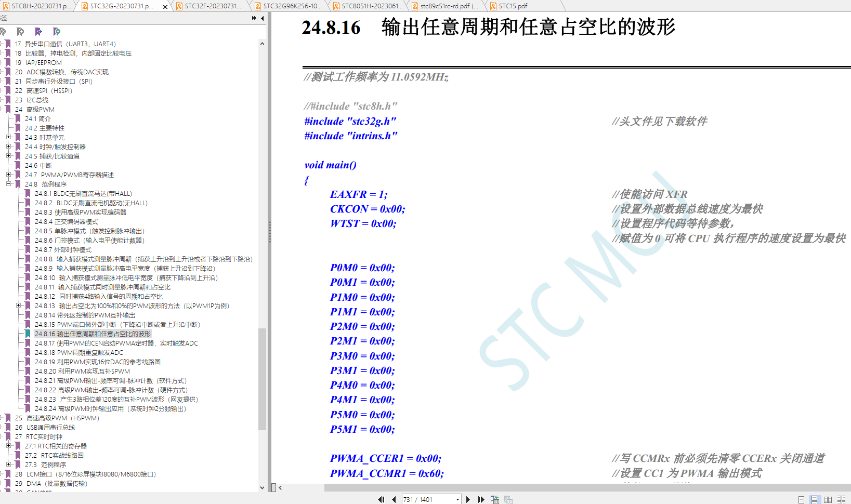Open bookmark 24.1 简介

pyautogui.click(x=37, y=119)
